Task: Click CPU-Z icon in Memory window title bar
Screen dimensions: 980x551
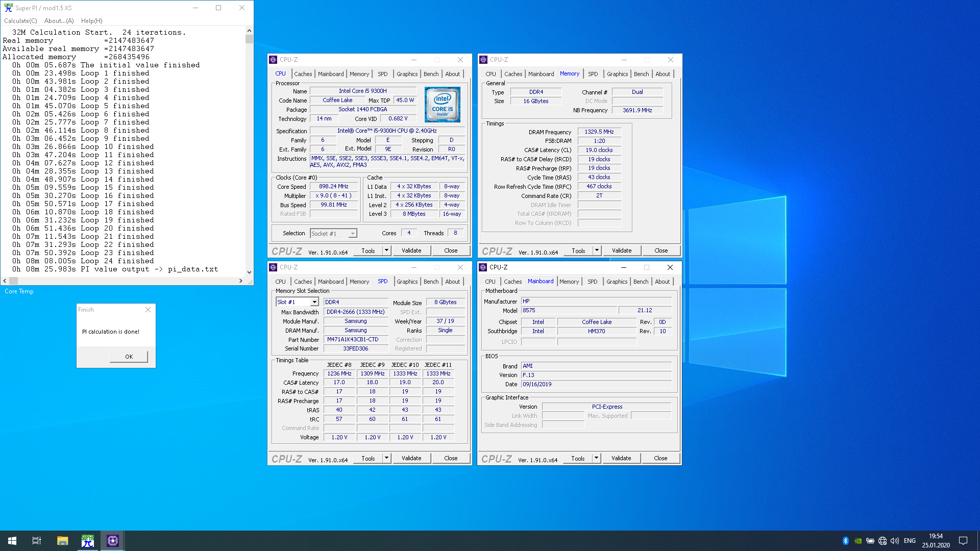Action: pyautogui.click(x=483, y=60)
